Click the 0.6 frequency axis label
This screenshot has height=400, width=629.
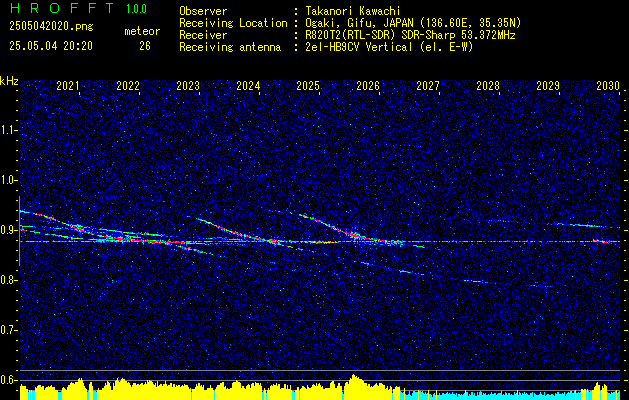8,380
